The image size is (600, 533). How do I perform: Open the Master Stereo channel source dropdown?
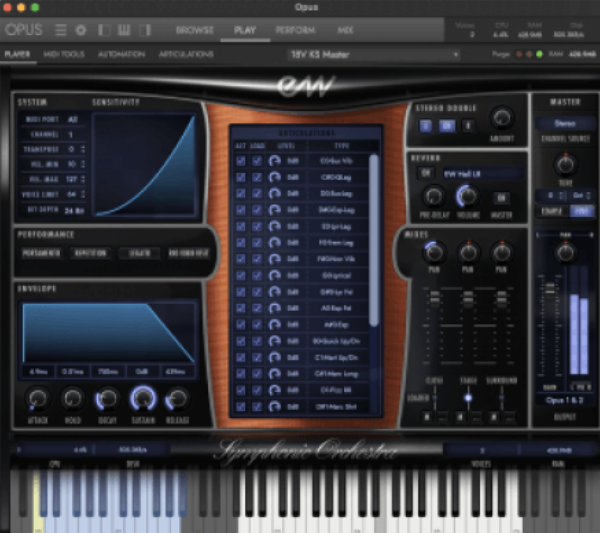[x=565, y=123]
